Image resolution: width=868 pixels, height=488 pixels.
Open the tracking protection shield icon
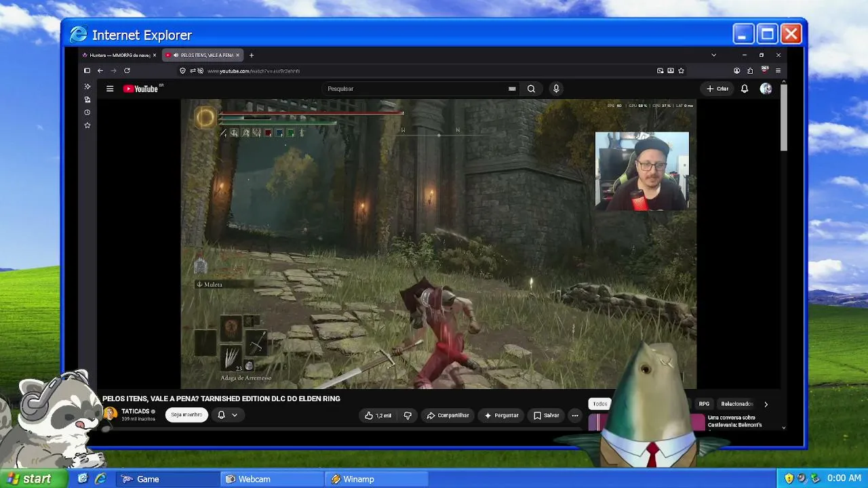[182, 70]
